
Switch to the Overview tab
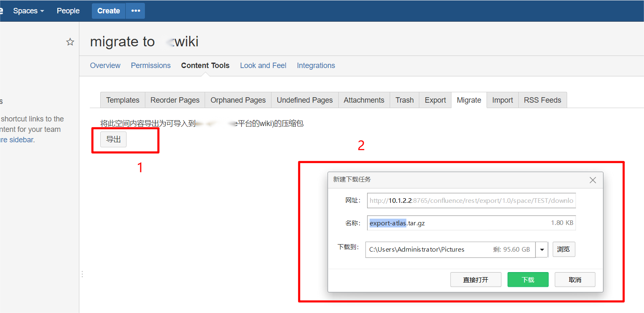105,66
